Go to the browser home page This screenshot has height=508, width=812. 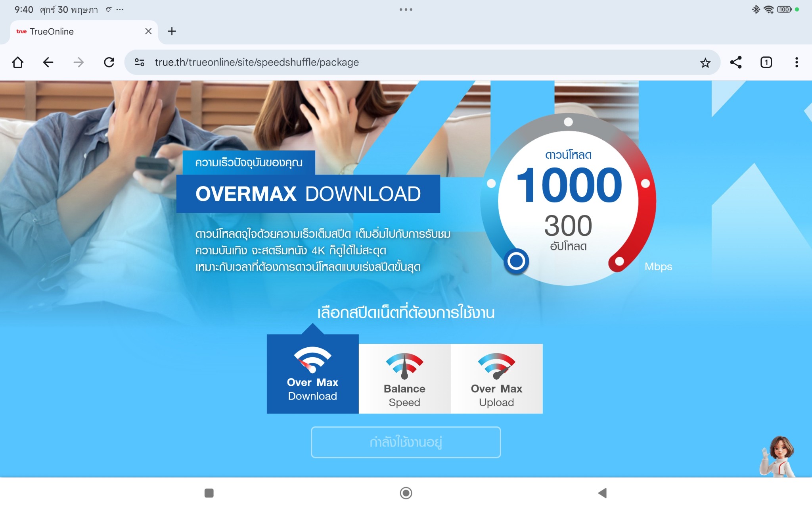(x=18, y=62)
